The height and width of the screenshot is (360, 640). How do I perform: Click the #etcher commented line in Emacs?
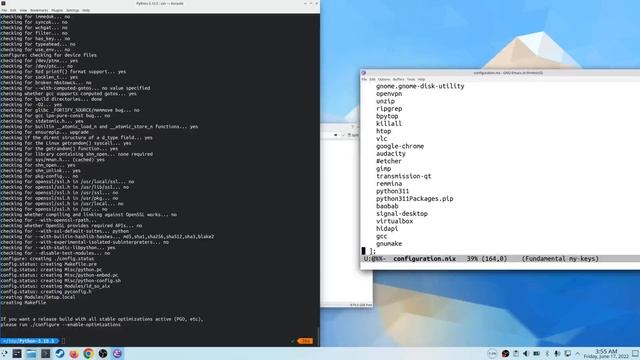point(389,161)
